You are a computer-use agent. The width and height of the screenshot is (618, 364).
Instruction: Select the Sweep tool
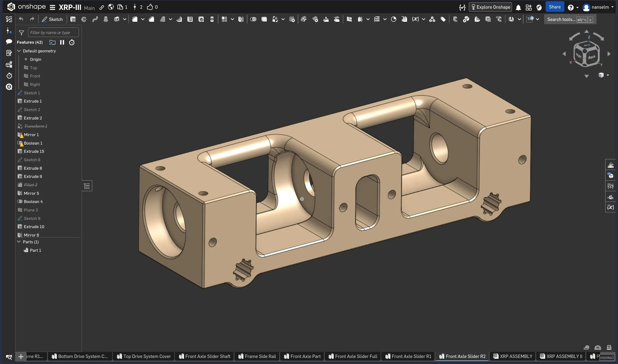pyautogui.click(x=95, y=19)
